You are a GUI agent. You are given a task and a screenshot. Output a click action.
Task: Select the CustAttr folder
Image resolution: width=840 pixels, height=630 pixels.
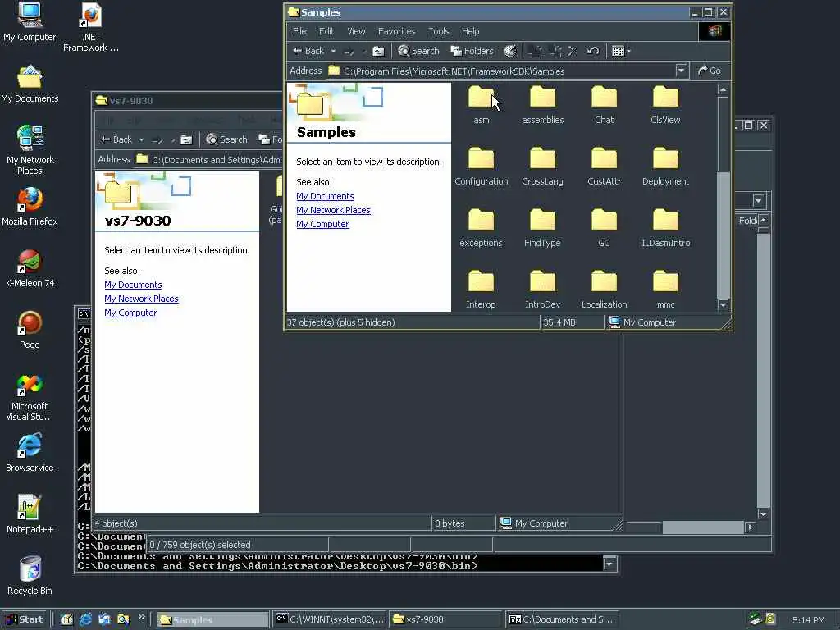click(x=604, y=167)
